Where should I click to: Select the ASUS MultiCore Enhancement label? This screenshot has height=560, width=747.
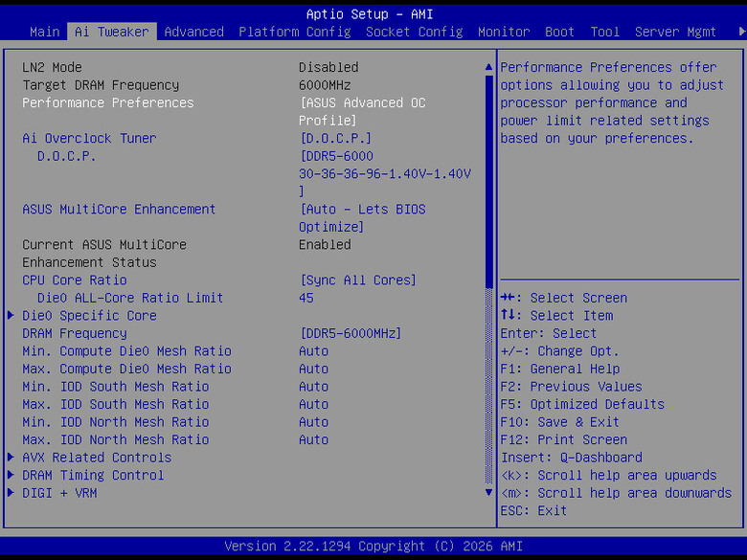point(119,209)
